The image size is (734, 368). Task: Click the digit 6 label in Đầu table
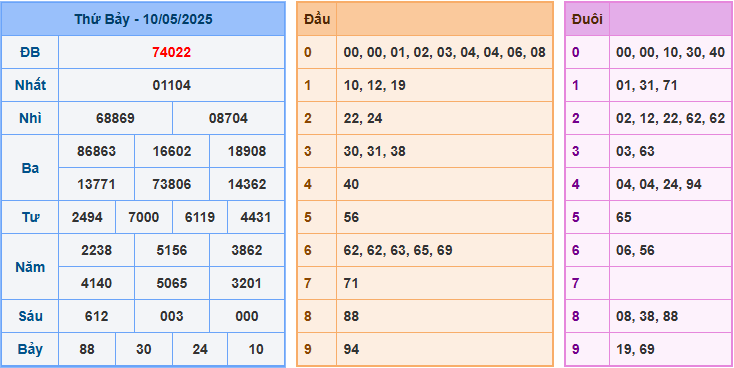coord(308,250)
